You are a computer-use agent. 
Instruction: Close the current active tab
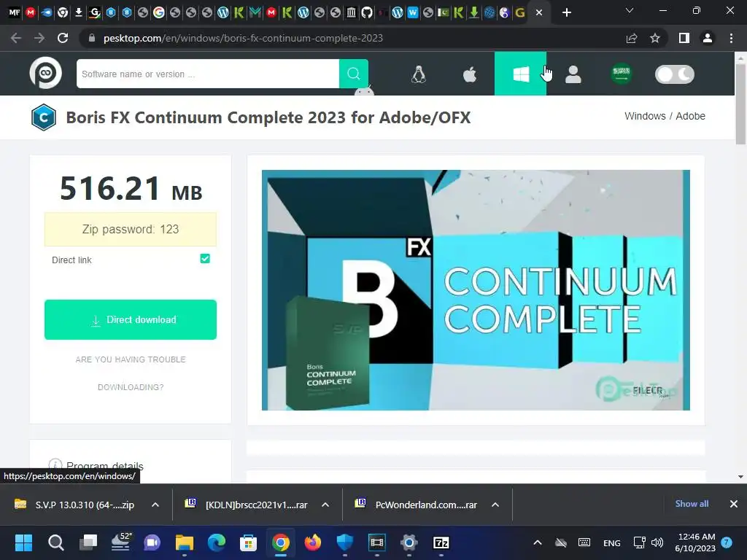pos(539,12)
